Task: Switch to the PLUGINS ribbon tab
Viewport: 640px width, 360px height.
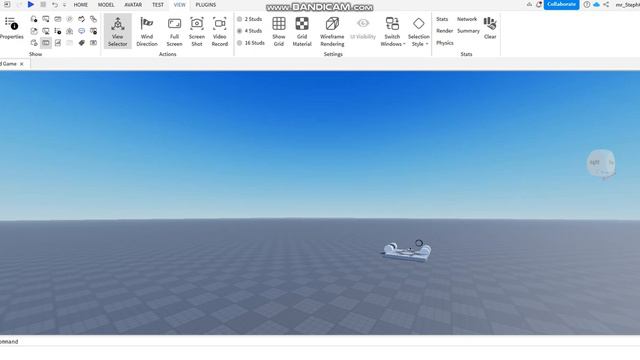Action: pos(206,5)
